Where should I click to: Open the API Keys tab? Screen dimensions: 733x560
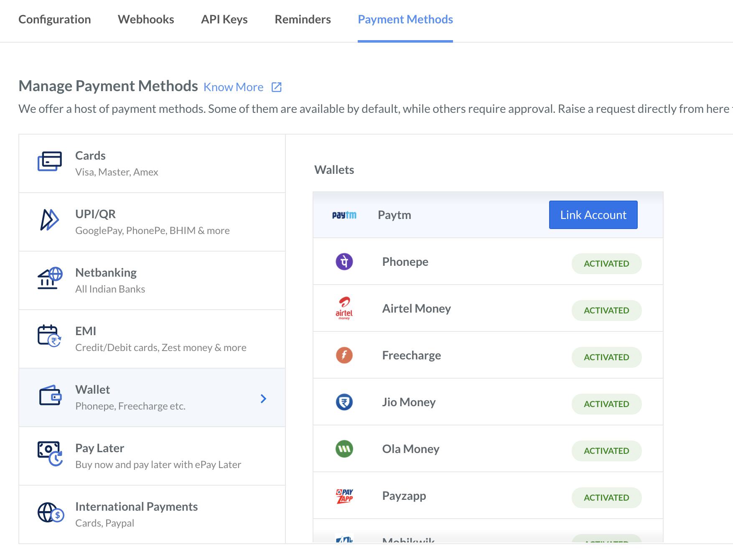[224, 19]
